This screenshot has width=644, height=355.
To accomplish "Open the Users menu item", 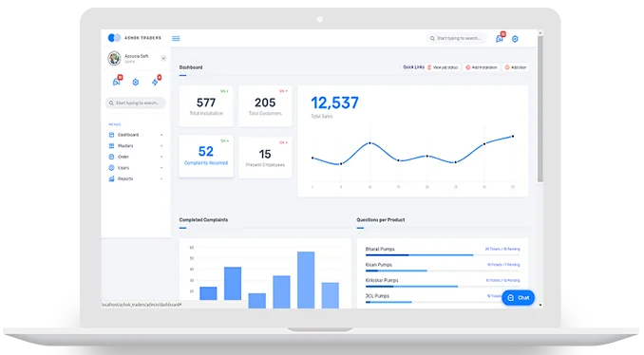I will (x=136, y=168).
